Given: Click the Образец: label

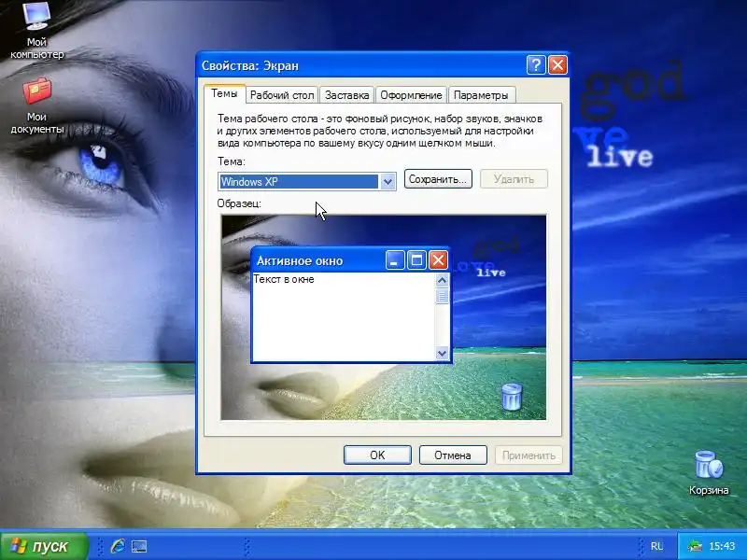Looking at the screenshot, I should click(x=239, y=203).
